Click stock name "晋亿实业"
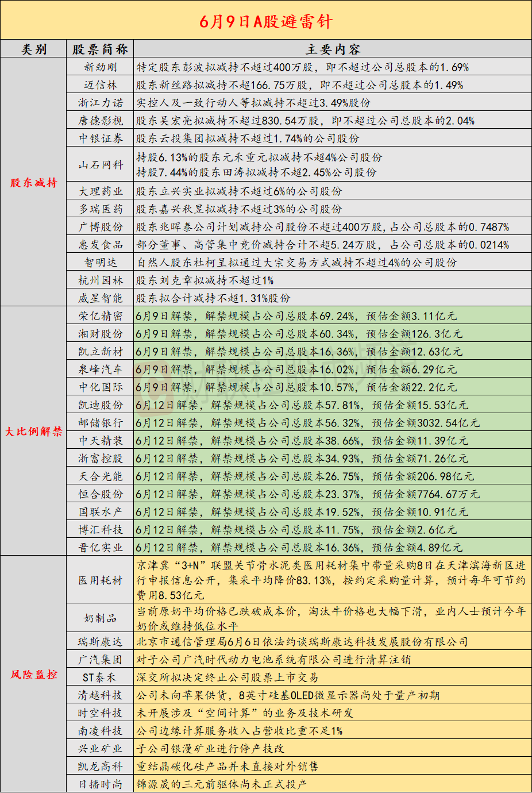This screenshot has width=532, height=793. (101, 548)
